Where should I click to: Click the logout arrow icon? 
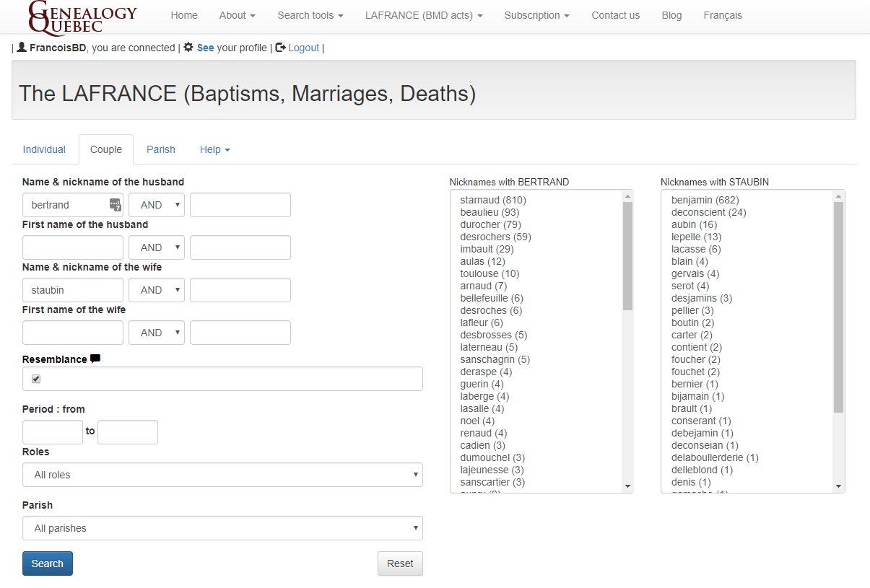pyautogui.click(x=281, y=48)
